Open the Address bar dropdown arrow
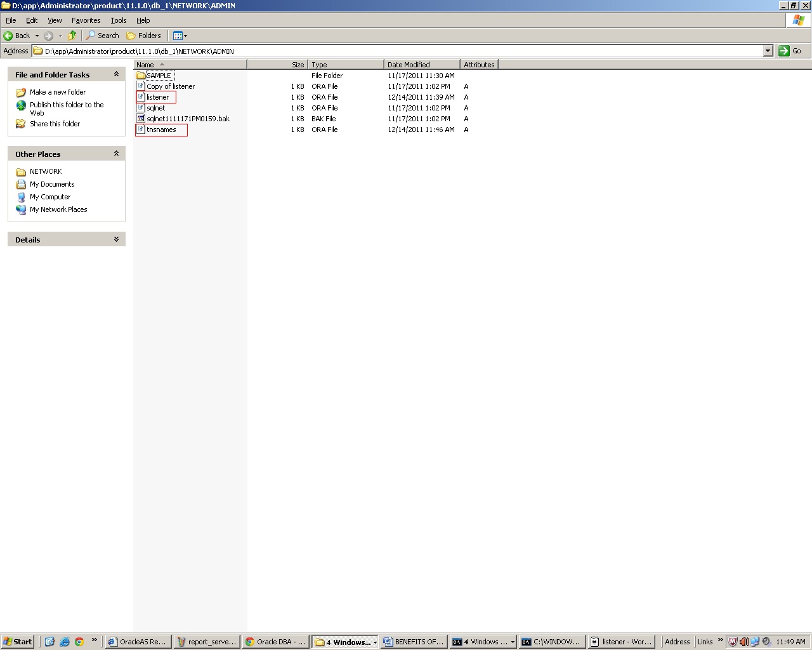Image resolution: width=812 pixels, height=650 pixels. (x=768, y=51)
